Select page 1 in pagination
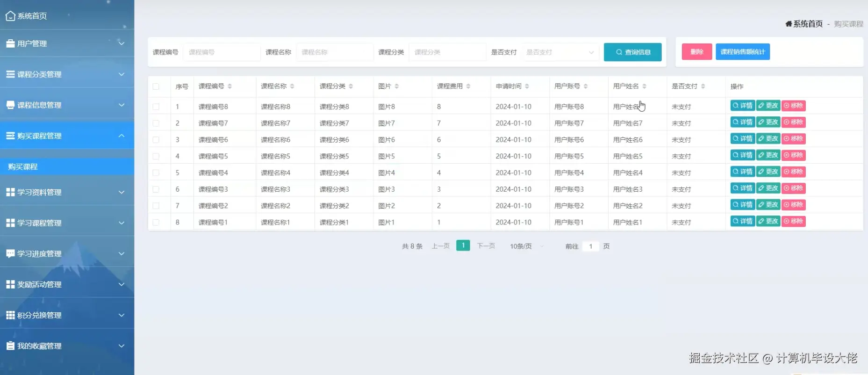 463,245
